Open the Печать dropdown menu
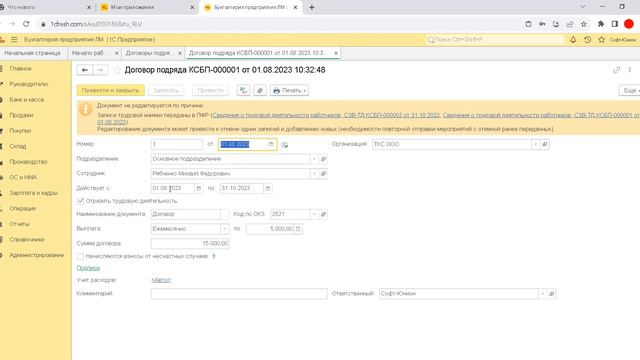The width and height of the screenshot is (640, 360). [289, 90]
